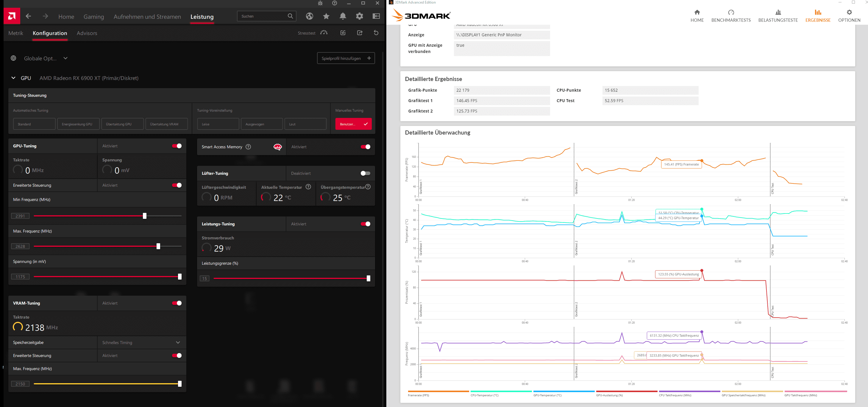The width and height of the screenshot is (868, 407).
Task: Select Ausgewogen tuning preset
Action: click(x=262, y=124)
